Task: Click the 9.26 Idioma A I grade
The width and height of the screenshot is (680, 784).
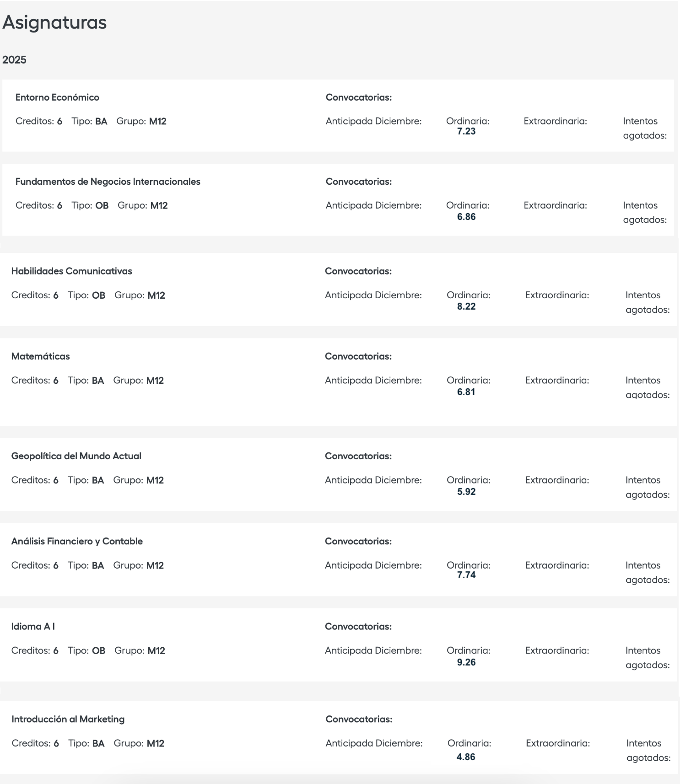Action: click(466, 662)
